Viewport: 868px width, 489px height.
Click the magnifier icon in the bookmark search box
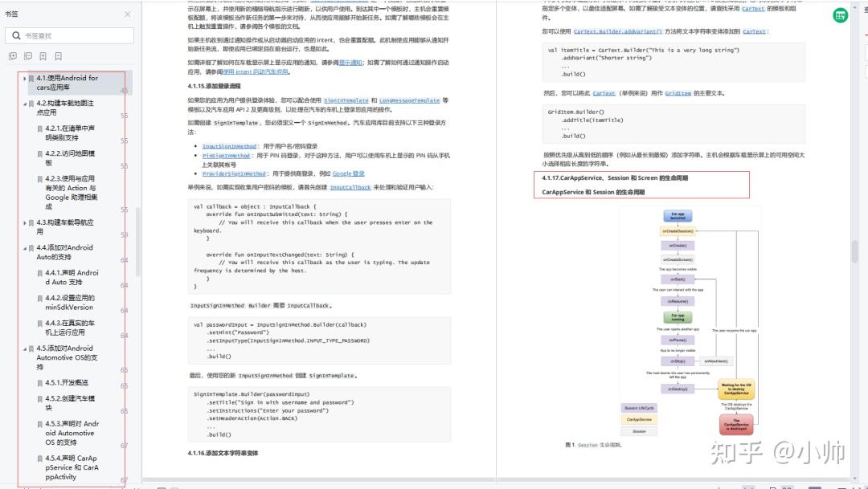(15, 35)
